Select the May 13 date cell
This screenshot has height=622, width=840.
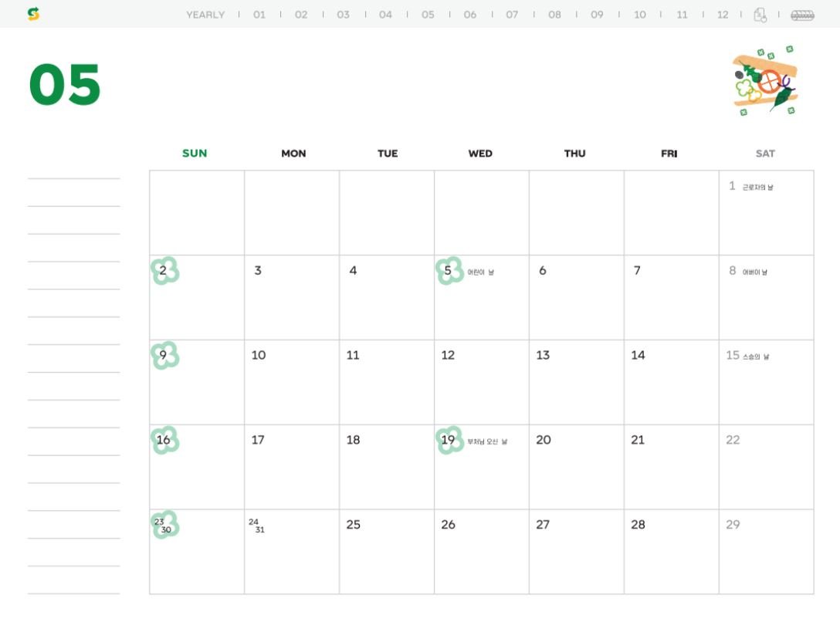pos(576,382)
